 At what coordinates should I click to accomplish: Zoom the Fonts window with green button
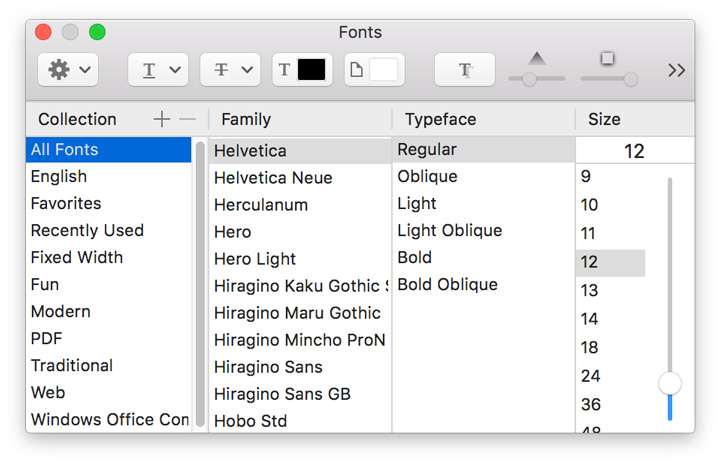coord(97,32)
